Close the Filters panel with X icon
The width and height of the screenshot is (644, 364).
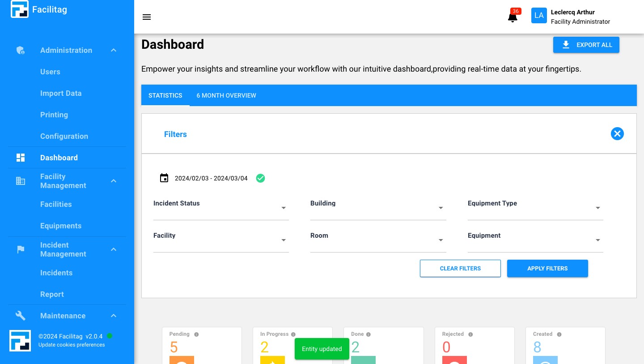click(617, 134)
